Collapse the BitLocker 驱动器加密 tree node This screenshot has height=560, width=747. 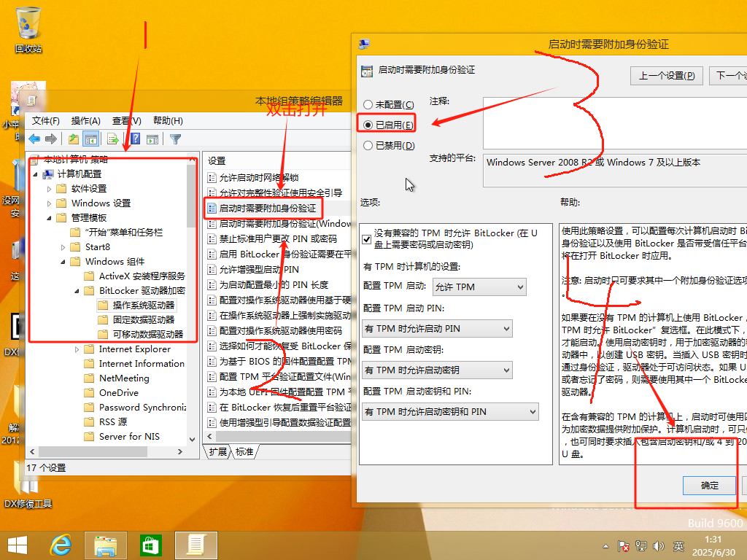click(77, 291)
